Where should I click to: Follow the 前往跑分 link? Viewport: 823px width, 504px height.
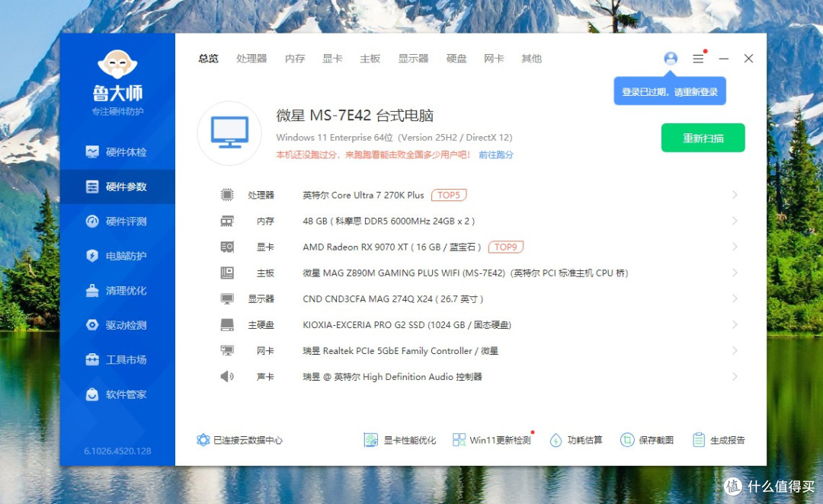pyautogui.click(x=496, y=155)
